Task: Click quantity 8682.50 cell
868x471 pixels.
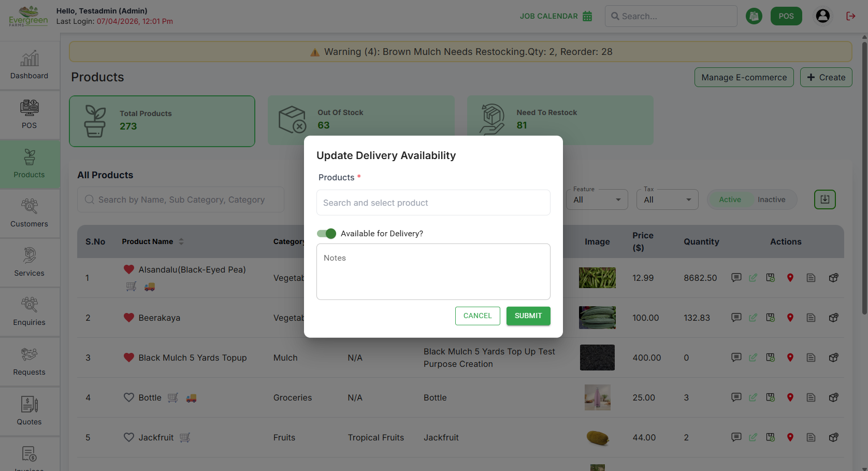Action: tap(700, 278)
